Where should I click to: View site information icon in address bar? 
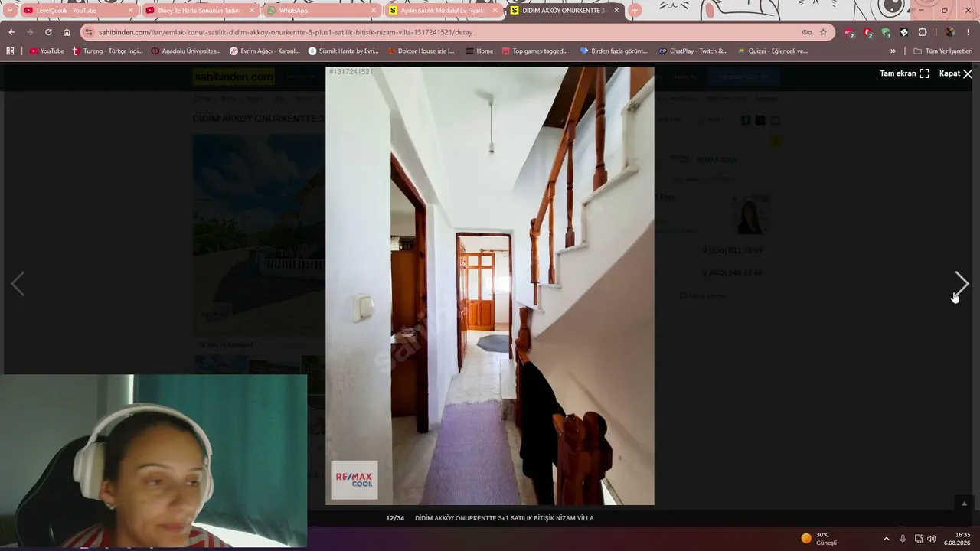pyautogui.click(x=89, y=32)
